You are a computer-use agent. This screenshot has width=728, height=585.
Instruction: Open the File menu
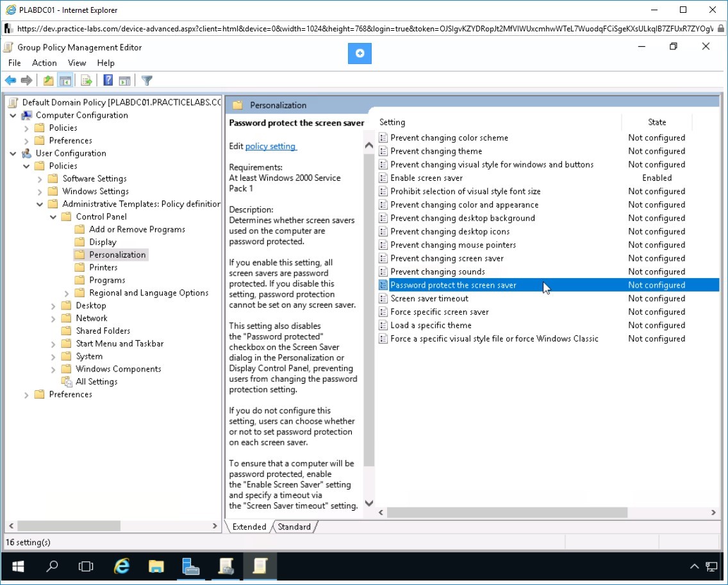click(x=14, y=63)
